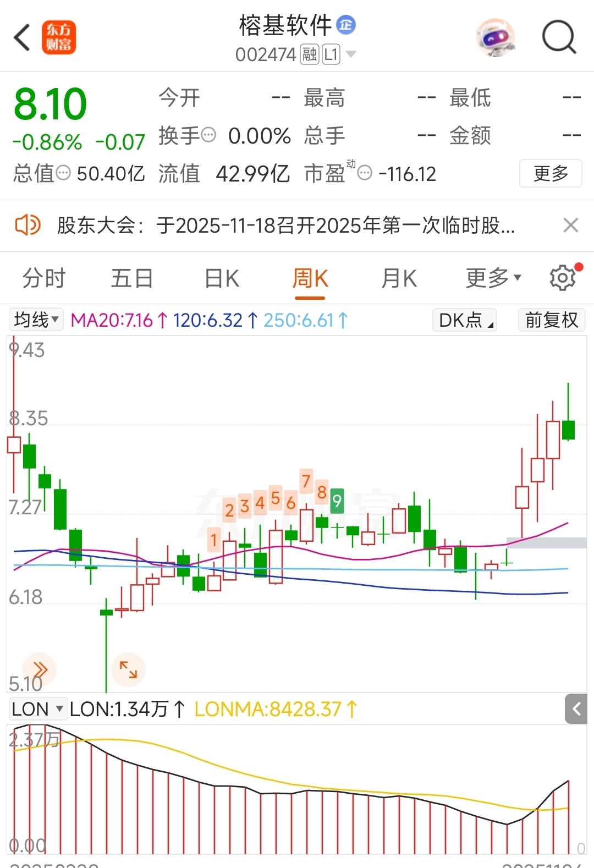Tap the L1 quote level badge

point(331,54)
